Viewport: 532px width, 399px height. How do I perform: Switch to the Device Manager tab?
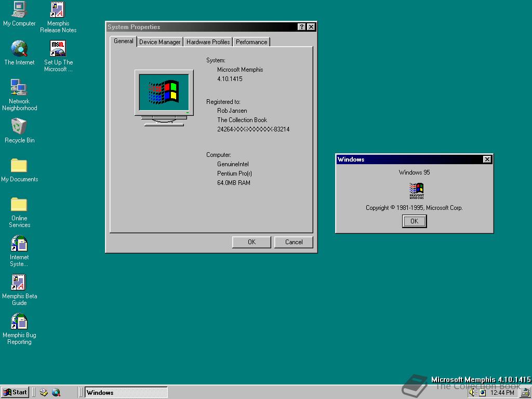(160, 42)
